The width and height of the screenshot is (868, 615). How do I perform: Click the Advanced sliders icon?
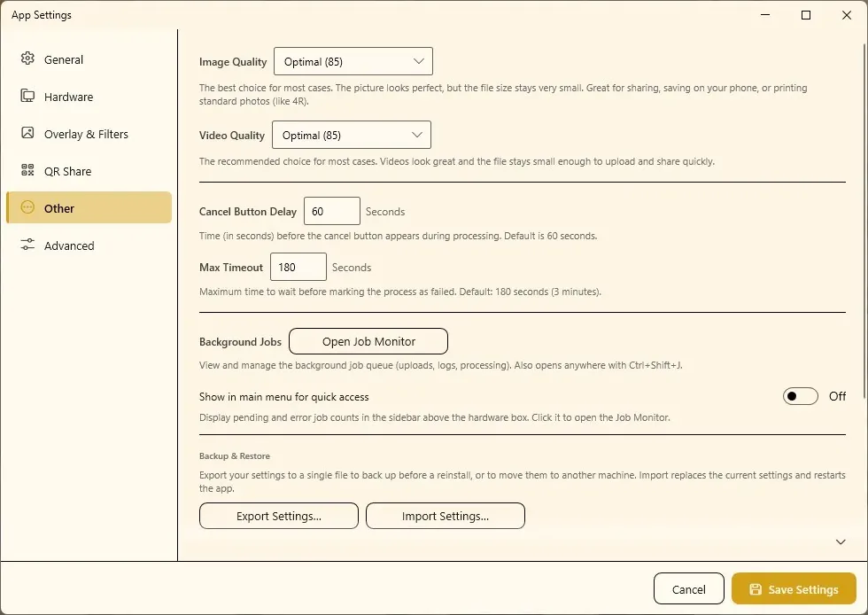pos(27,245)
